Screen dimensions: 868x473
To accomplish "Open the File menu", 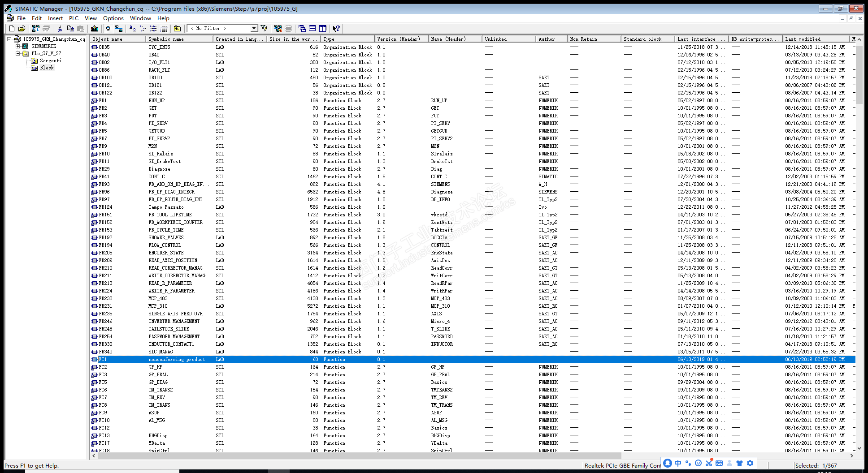I will coord(21,18).
